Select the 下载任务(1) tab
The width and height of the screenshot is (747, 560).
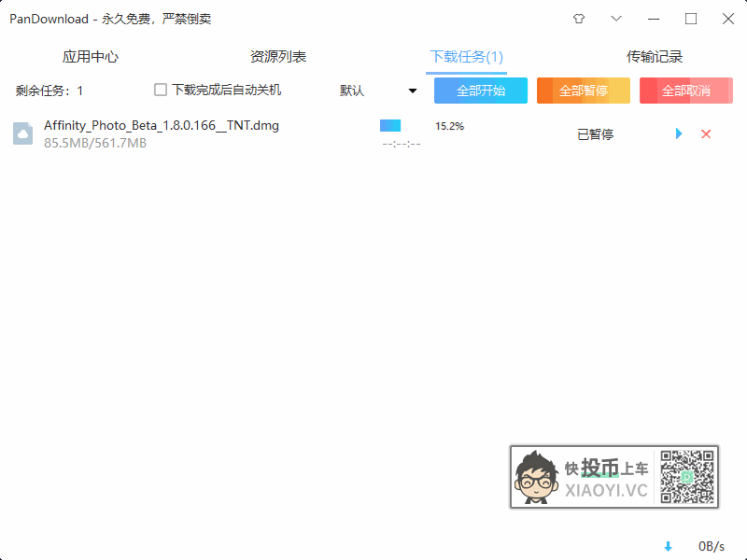(x=466, y=57)
